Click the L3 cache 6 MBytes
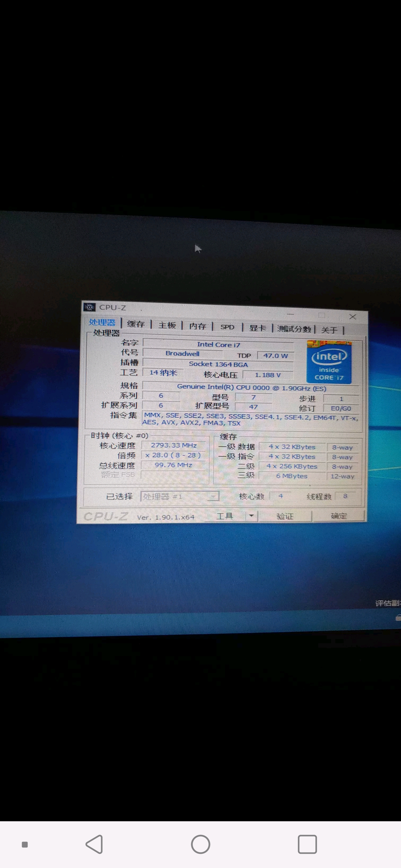401x868 pixels. 292,476
